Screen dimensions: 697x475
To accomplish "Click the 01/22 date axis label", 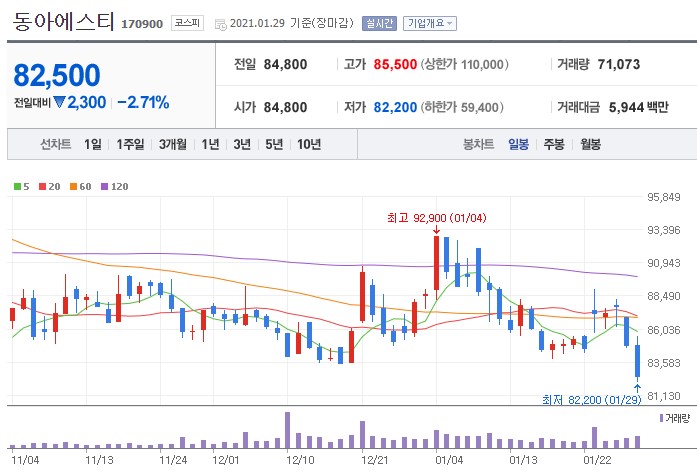I will (x=597, y=459).
